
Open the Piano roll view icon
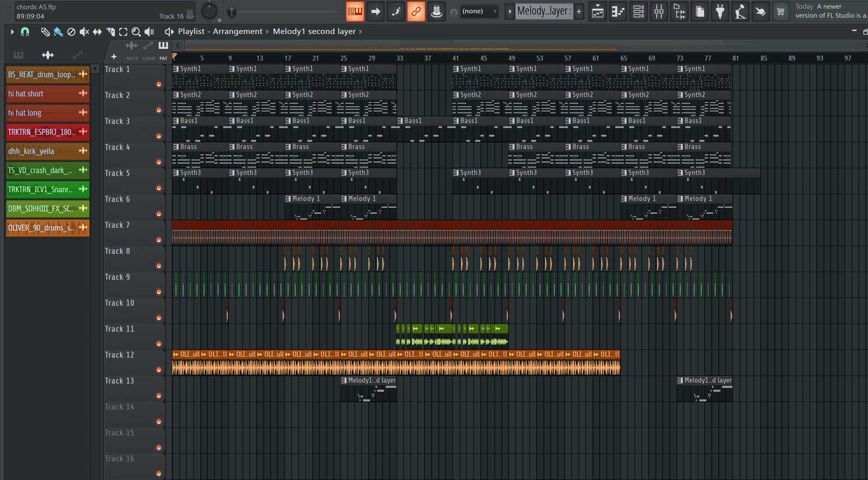(x=618, y=11)
